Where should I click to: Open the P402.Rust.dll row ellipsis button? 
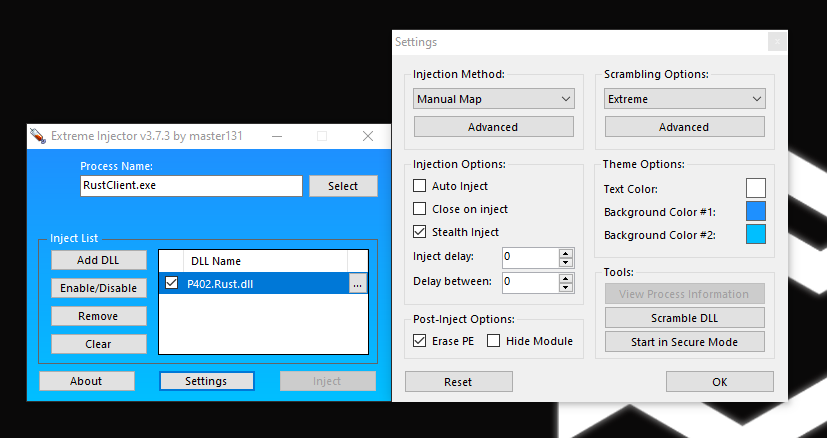358,284
